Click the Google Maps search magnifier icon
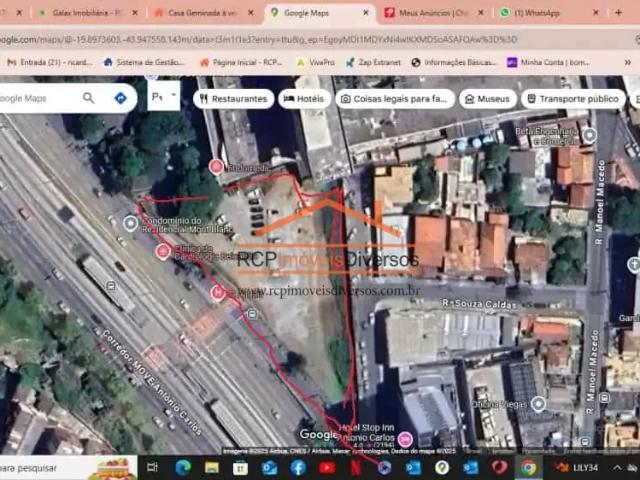 [x=89, y=98]
